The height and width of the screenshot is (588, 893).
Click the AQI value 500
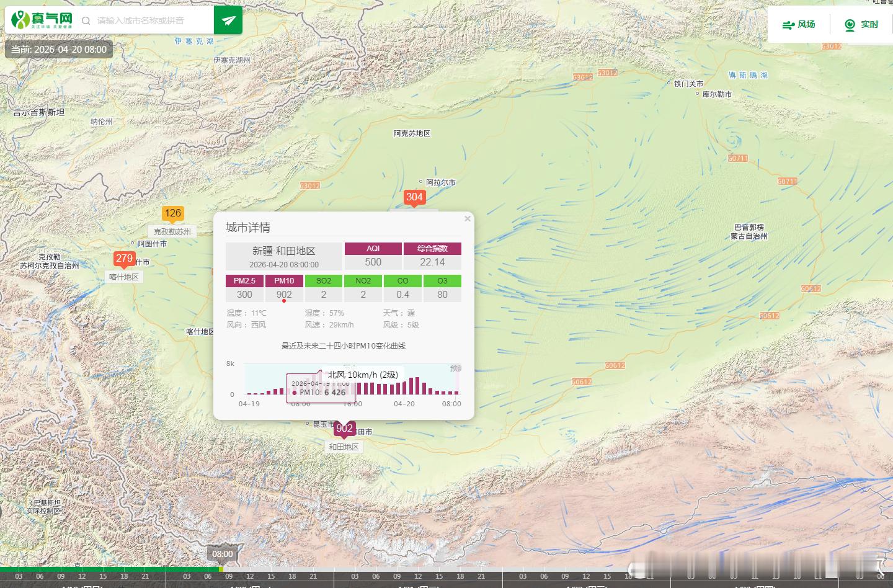[x=373, y=262]
